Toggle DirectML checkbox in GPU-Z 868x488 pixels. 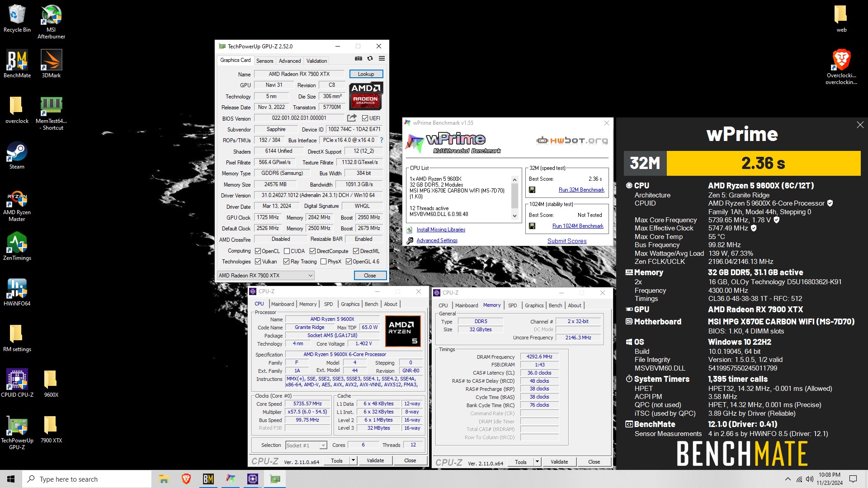click(x=356, y=251)
